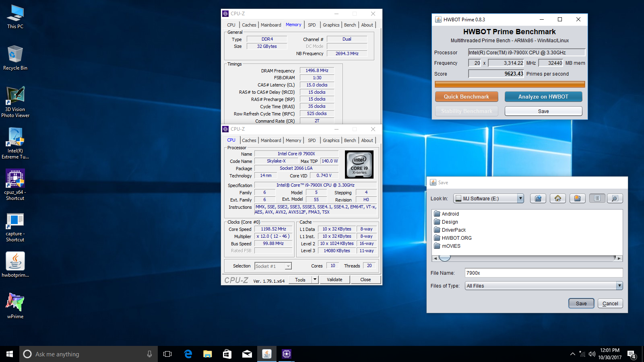Open the HWBOT.ORG folder

(x=453, y=238)
